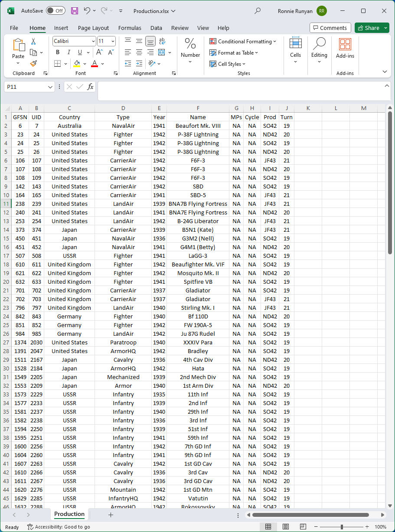The width and height of the screenshot is (395, 532).
Task: Toggle the AutoSave switch
Action: [55, 11]
